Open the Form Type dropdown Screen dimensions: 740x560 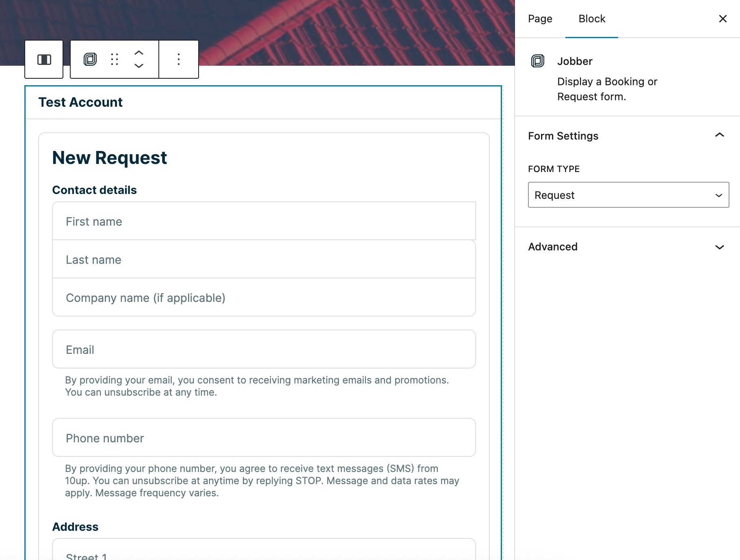click(x=628, y=195)
